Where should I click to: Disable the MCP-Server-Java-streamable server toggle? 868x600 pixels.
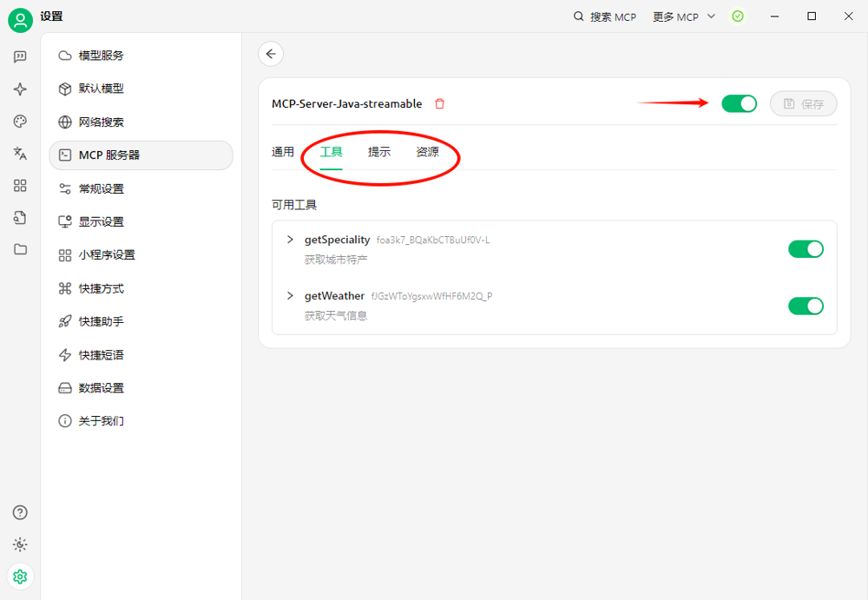[x=739, y=104]
